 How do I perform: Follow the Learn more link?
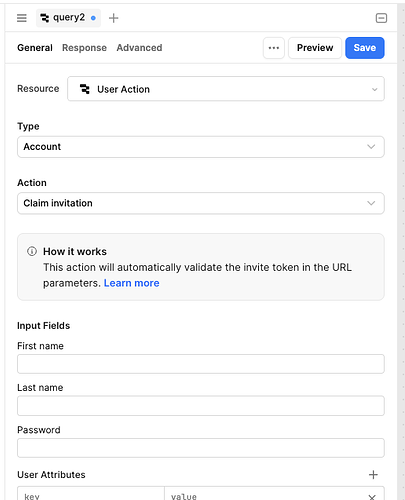[131, 283]
